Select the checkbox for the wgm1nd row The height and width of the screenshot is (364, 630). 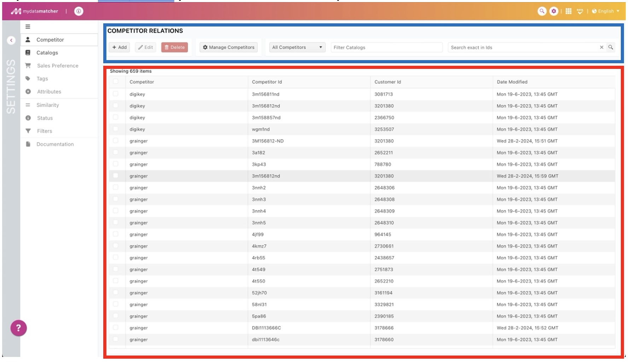point(116,129)
